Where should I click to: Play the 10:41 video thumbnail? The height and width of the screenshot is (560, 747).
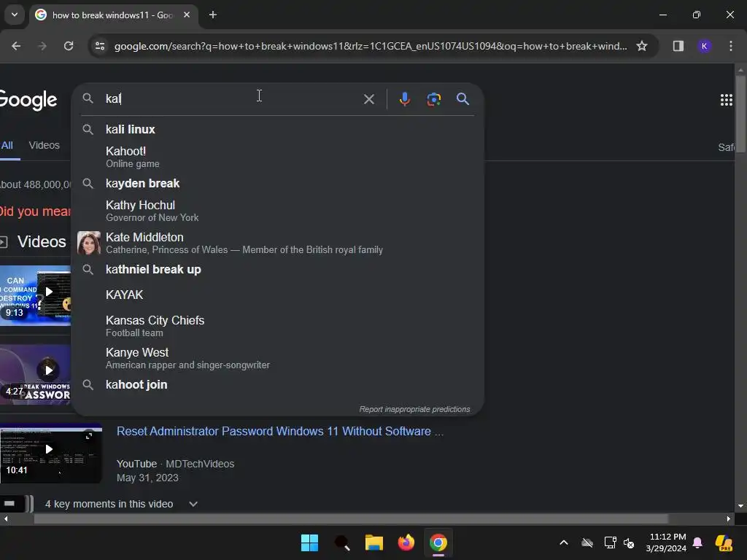51,453
